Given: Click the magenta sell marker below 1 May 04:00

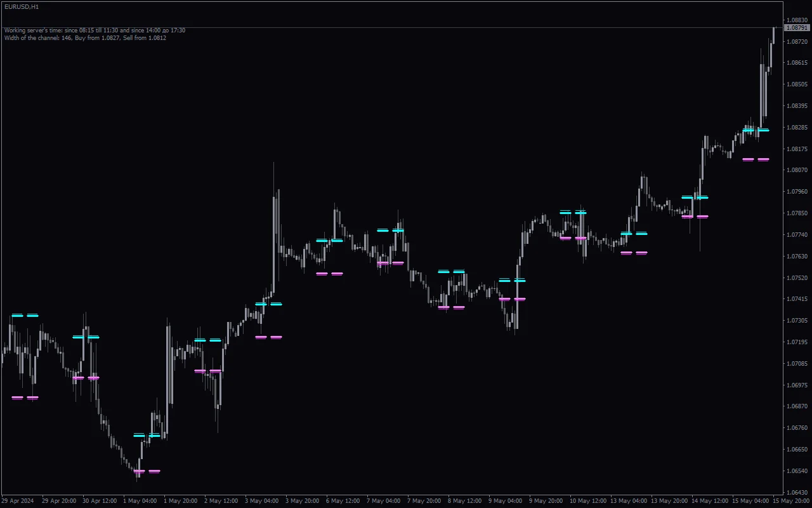Looking at the screenshot, I should tap(147, 471).
